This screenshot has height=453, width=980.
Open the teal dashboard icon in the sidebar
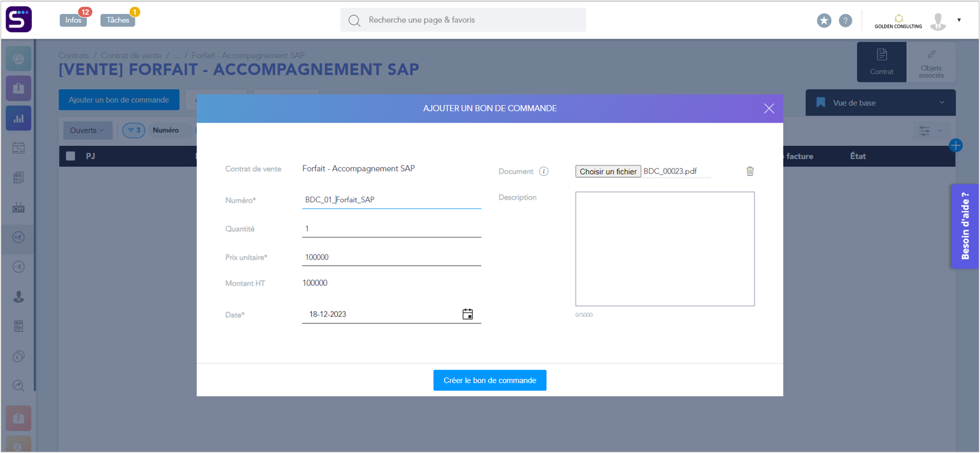19,59
